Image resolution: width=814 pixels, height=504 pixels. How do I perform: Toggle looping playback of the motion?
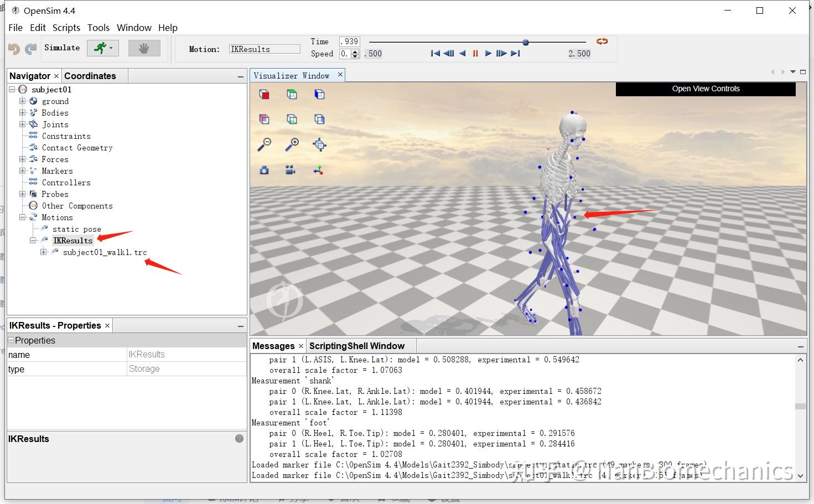pyautogui.click(x=602, y=41)
